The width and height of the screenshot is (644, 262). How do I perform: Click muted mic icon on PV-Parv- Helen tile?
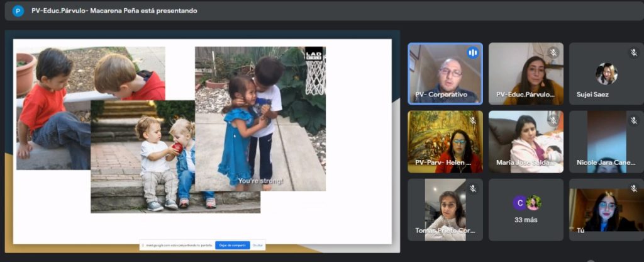[x=472, y=121]
